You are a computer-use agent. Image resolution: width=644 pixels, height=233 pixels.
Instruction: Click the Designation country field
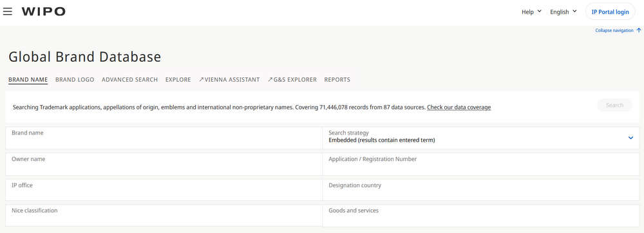(x=481, y=189)
